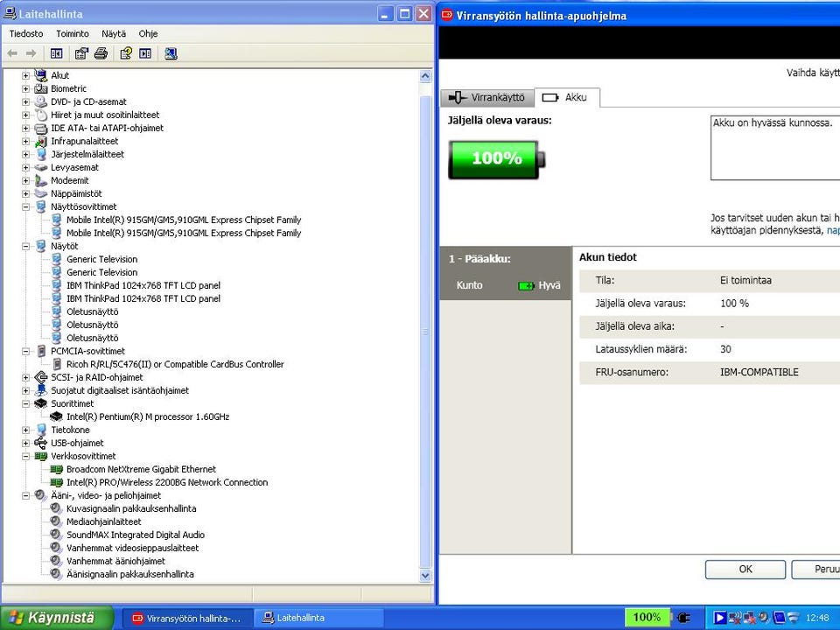This screenshot has height=630, width=840.
Task: Click the large 100% battery charge indicator
Action: click(497, 158)
